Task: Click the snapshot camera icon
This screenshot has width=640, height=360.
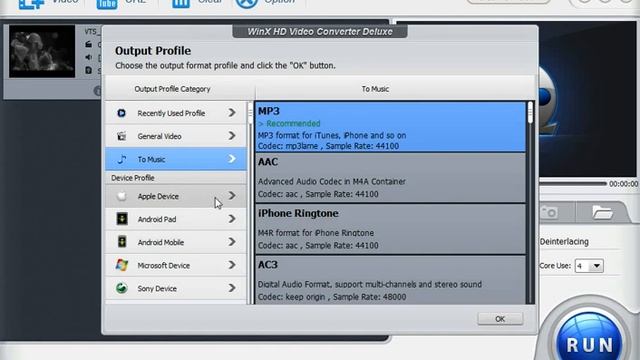Action: click(549, 213)
